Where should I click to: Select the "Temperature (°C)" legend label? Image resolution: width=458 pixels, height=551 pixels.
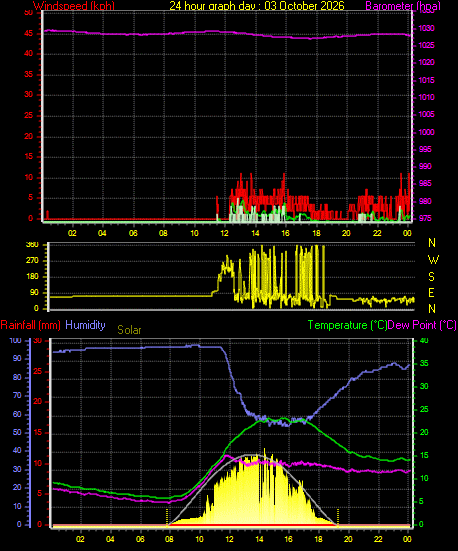[x=347, y=325]
